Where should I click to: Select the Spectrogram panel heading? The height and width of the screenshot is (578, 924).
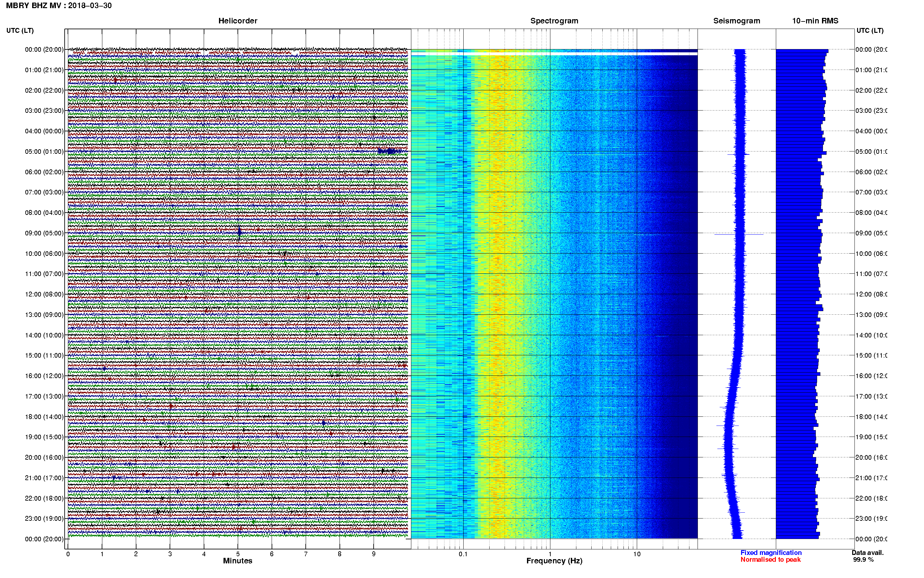[x=554, y=21]
